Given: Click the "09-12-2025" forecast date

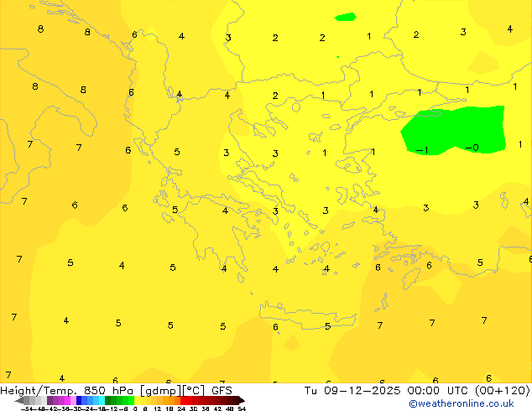Looking at the screenshot, I should pyautogui.click(x=362, y=391).
